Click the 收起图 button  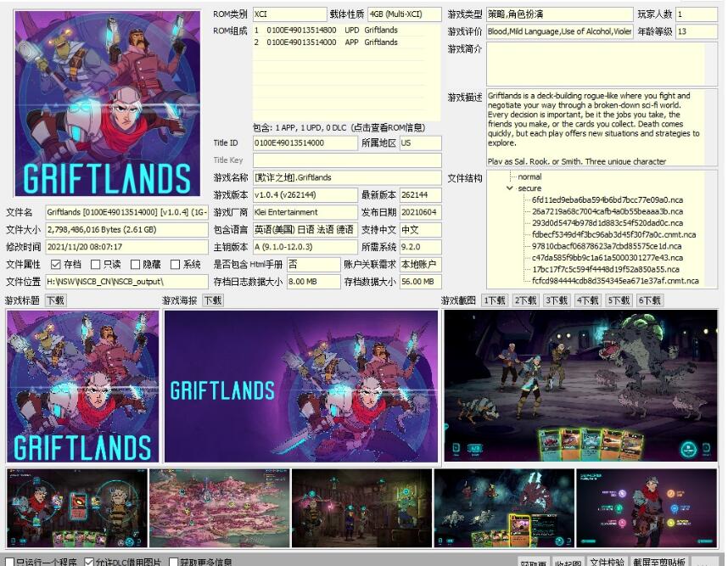(x=568, y=562)
